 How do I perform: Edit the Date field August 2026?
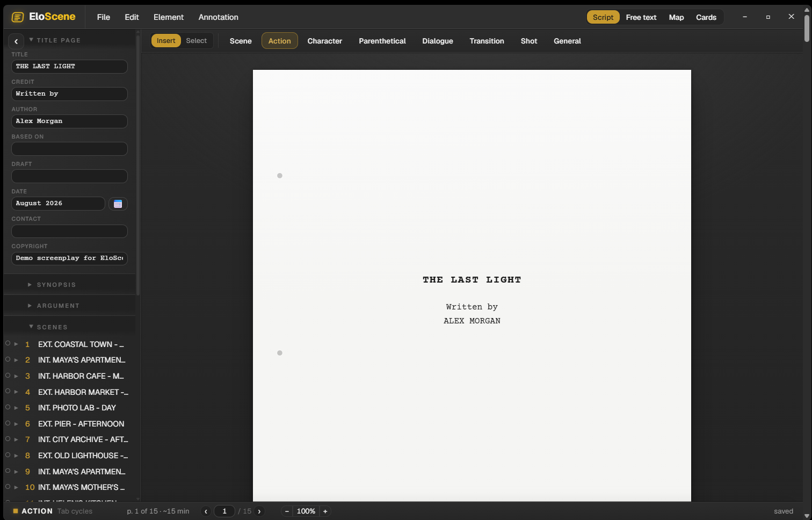point(58,204)
